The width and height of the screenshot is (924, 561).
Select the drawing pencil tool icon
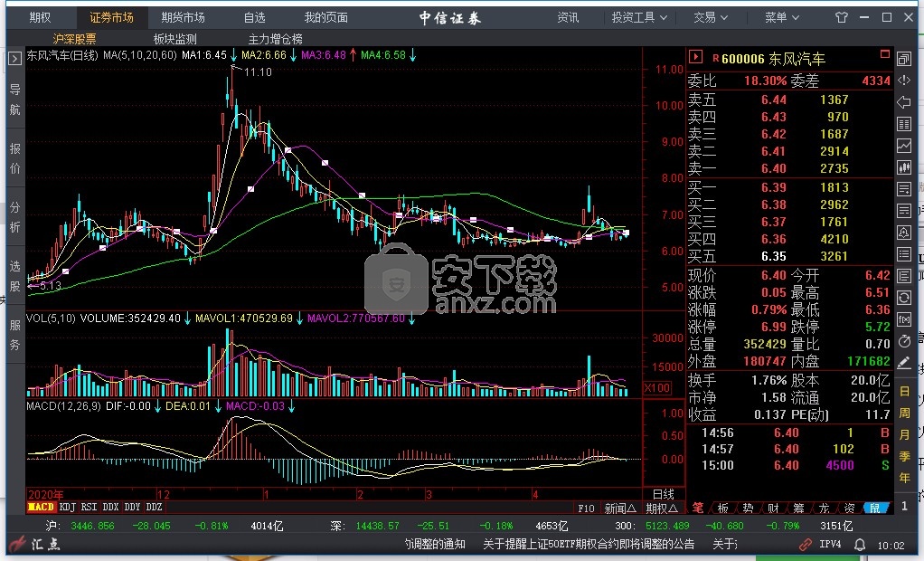[904, 363]
